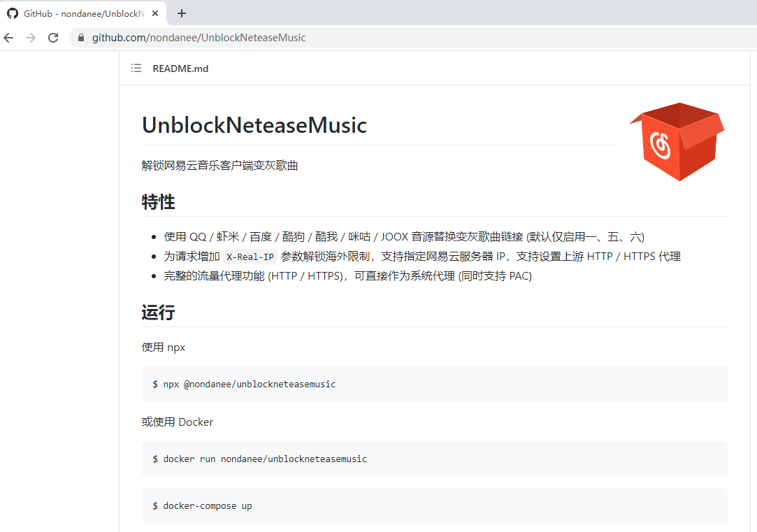This screenshot has width=757, height=532.
Task: Click the GitHub favicon on the tab
Action: point(13,13)
